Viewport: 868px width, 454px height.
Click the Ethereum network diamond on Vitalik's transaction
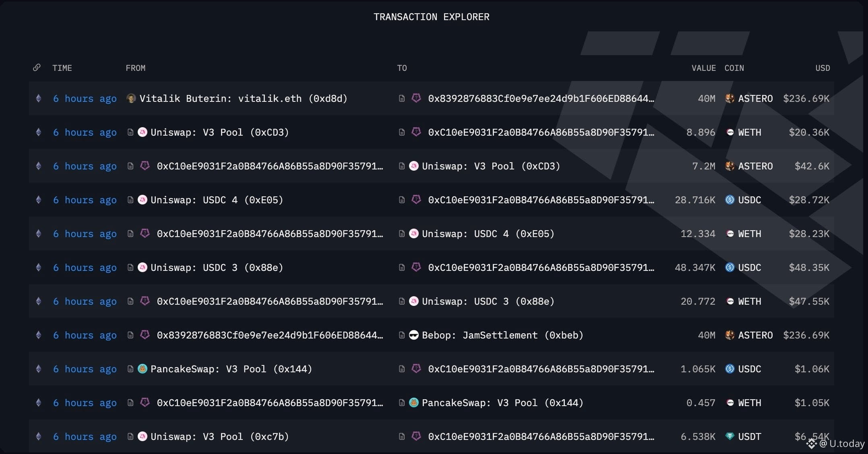pyautogui.click(x=38, y=98)
